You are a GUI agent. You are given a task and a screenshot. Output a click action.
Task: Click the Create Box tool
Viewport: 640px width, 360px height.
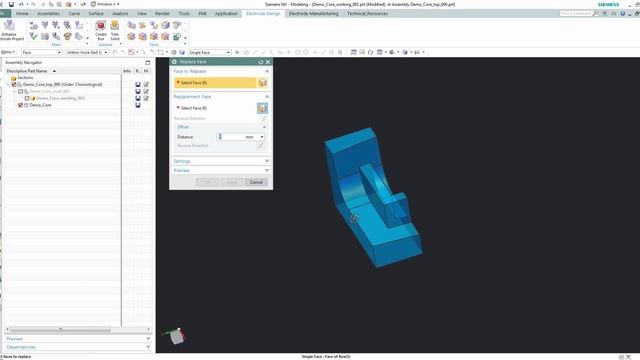(100, 31)
